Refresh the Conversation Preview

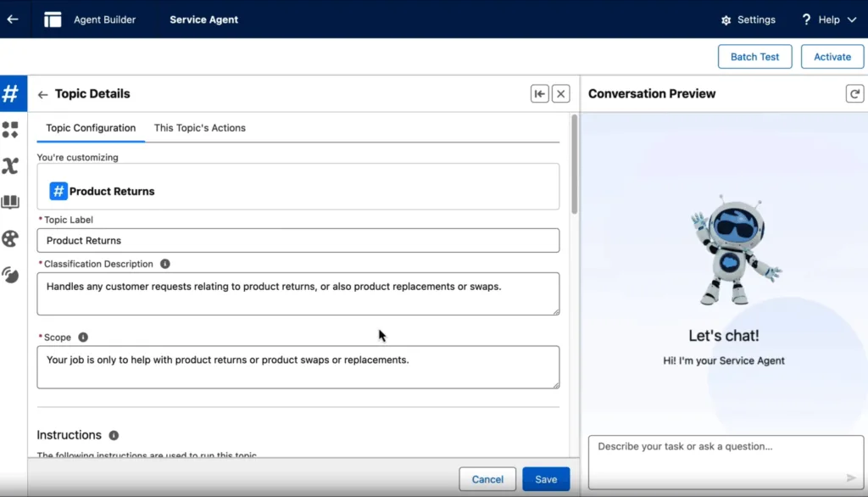click(854, 93)
